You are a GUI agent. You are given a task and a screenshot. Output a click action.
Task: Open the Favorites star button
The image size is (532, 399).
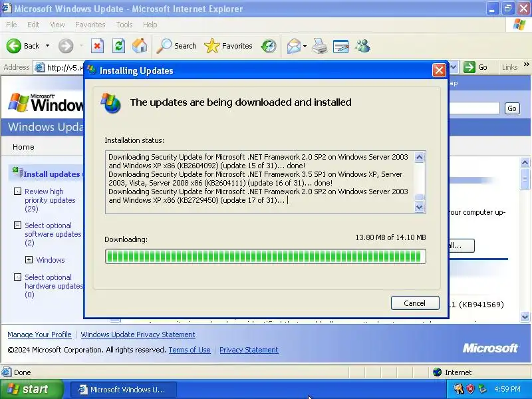(228, 46)
